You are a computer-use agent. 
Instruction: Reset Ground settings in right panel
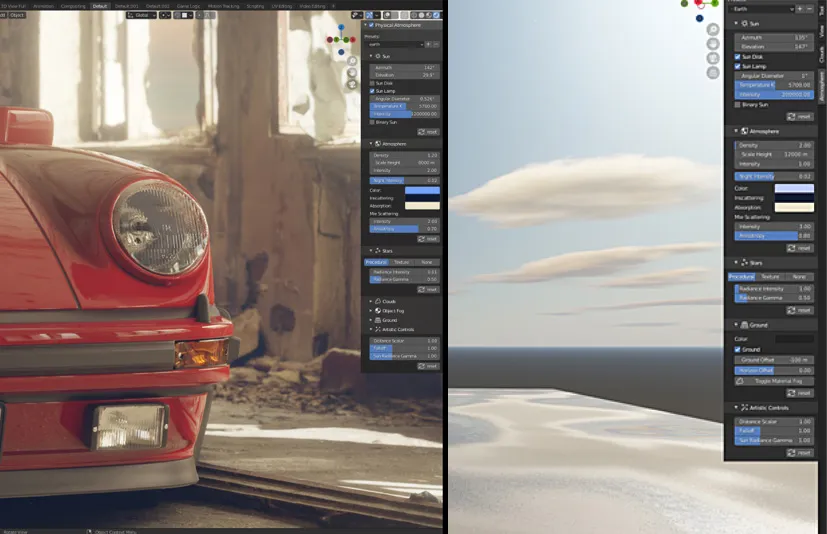pyautogui.click(x=800, y=393)
